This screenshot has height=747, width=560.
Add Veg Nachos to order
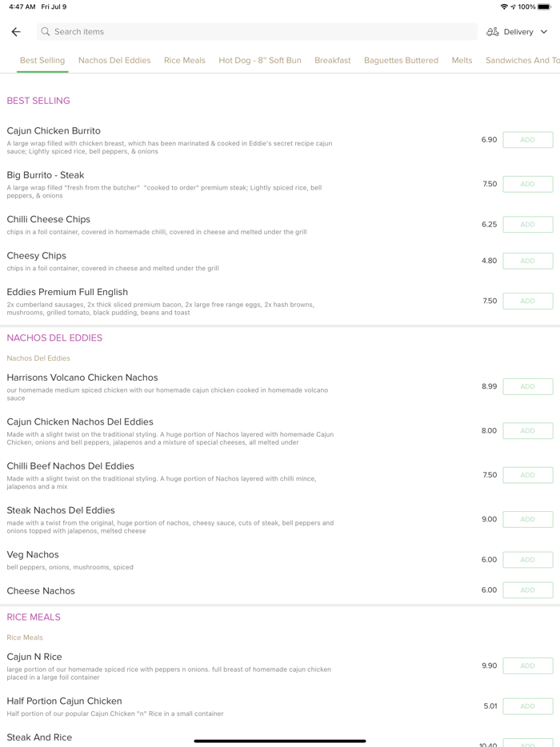coord(527,560)
